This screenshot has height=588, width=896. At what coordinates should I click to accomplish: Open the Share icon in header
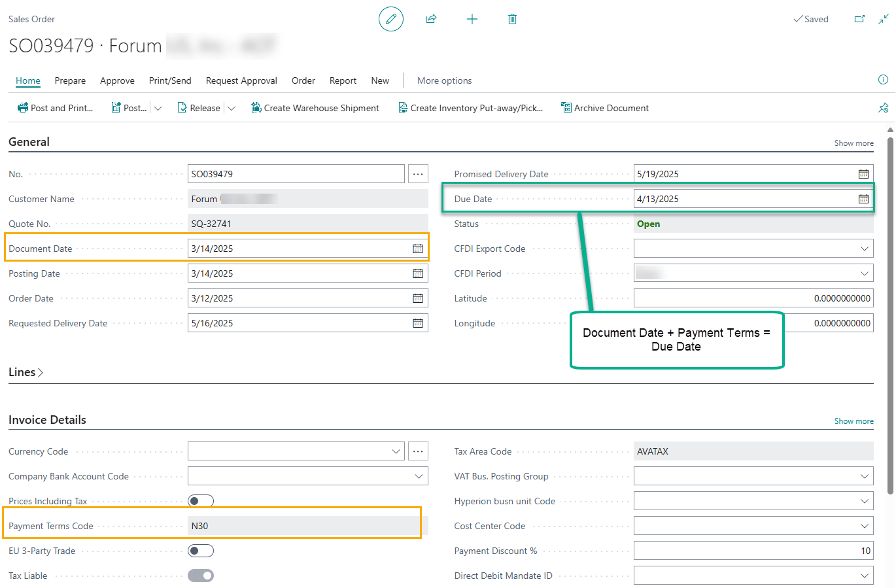tap(431, 19)
